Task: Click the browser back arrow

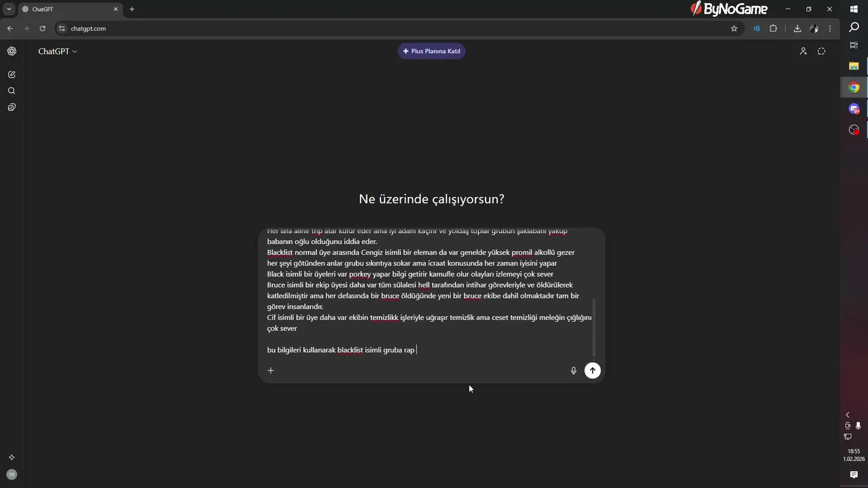Action: pyautogui.click(x=9, y=28)
